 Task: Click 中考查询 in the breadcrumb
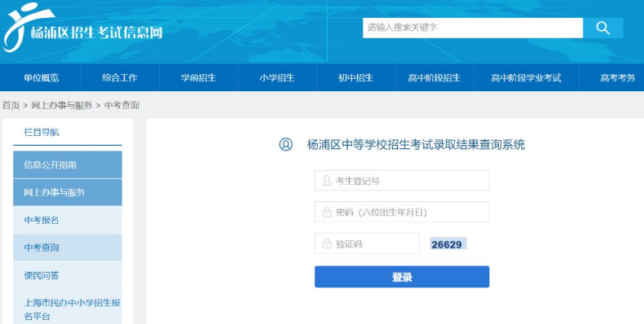click(x=121, y=105)
